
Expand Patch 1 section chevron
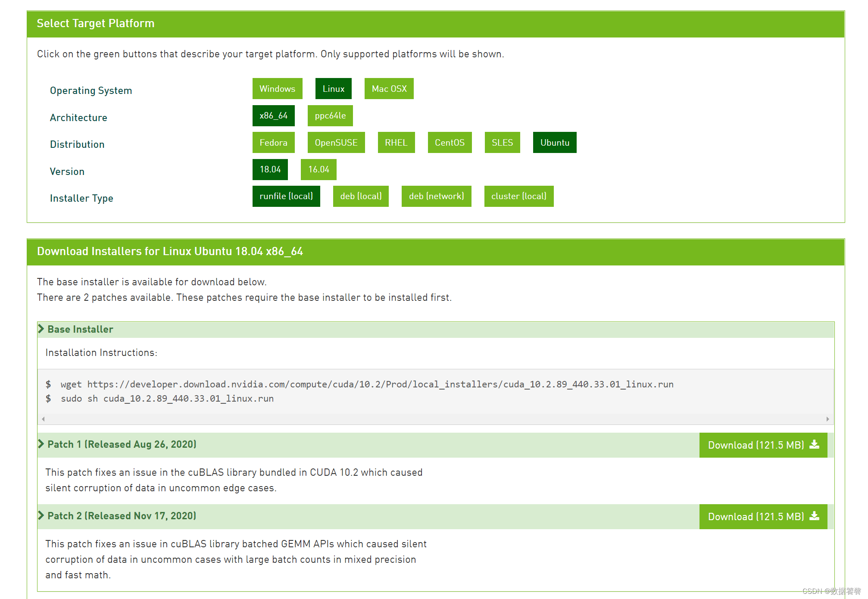click(41, 444)
